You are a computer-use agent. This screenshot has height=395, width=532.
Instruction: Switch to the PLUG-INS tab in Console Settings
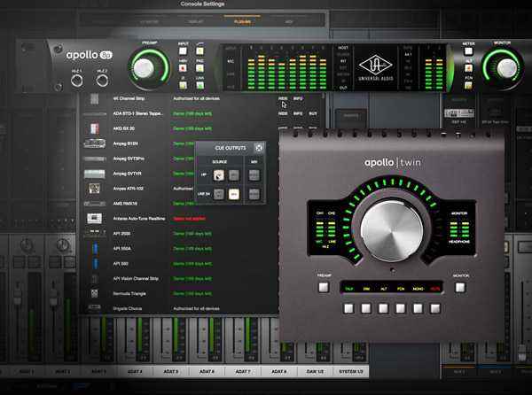242,21
